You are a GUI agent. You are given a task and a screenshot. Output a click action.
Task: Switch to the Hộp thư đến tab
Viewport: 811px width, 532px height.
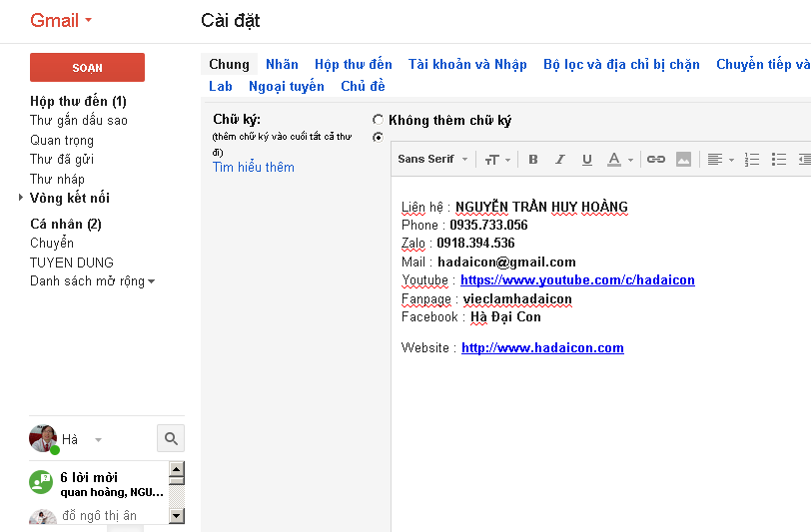(x=354, y=64)
